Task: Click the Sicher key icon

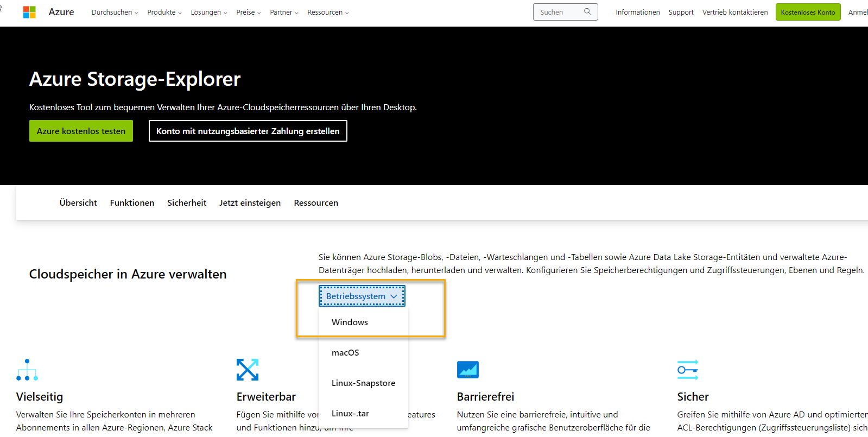Action: (688, 370)
